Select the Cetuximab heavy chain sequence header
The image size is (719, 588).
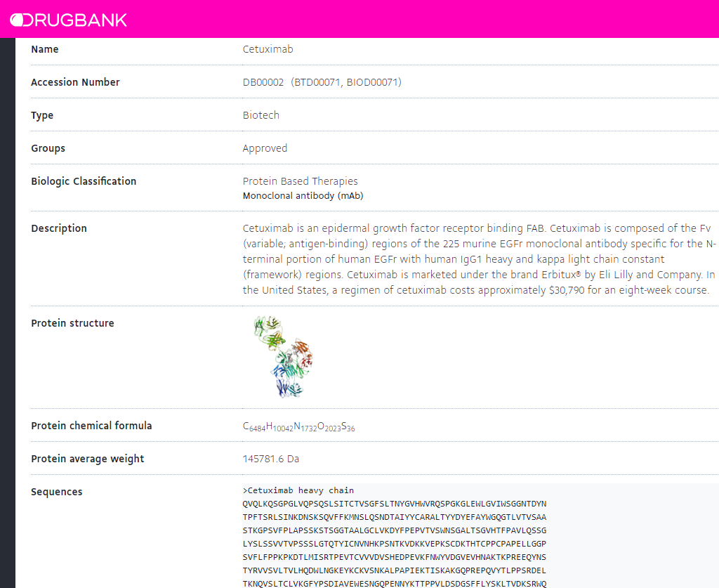(298, 490)
